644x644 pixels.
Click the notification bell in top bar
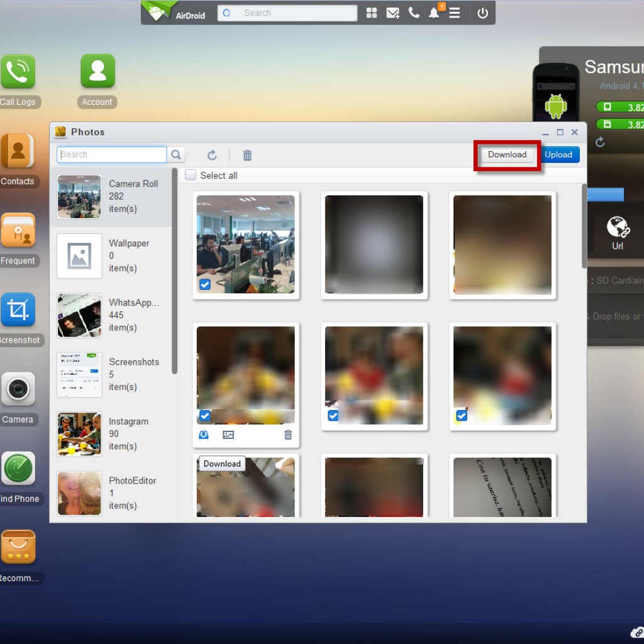point(434,13)
